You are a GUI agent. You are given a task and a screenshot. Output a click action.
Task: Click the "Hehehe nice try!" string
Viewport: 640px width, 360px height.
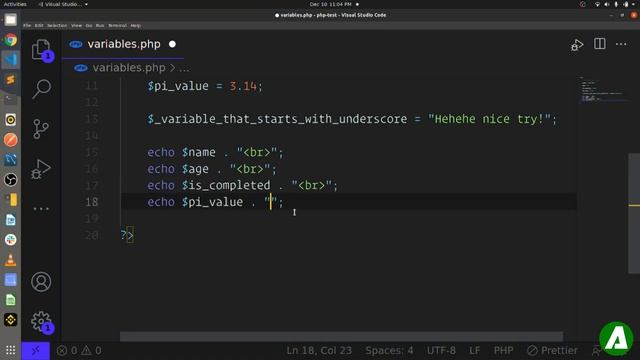(489, 119)
